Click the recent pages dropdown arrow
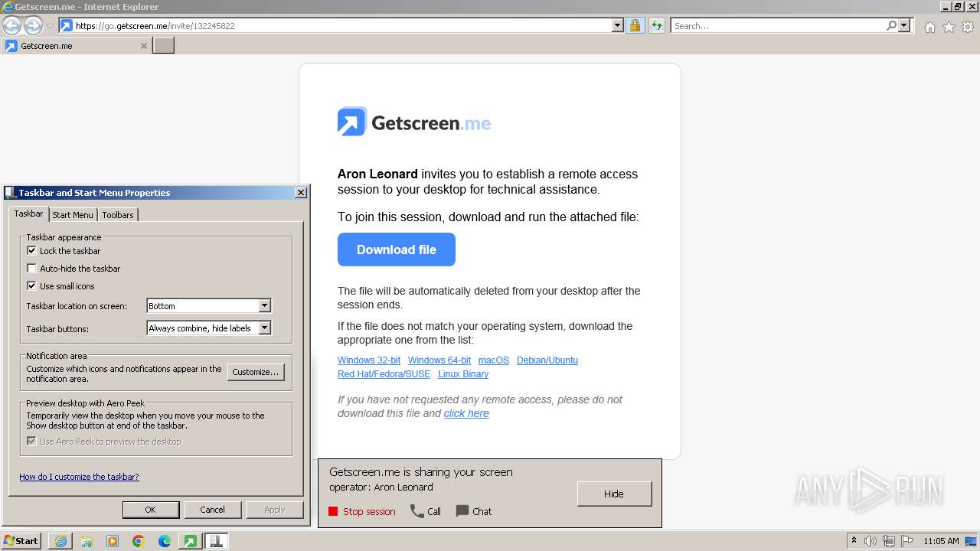 pos(50,26)
